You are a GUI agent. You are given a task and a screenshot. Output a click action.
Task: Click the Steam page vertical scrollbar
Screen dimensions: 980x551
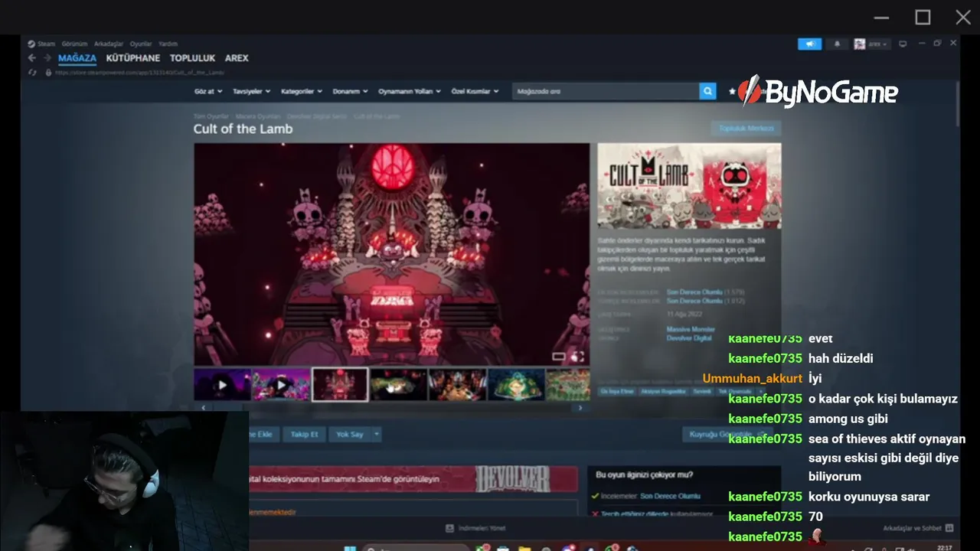pos(957,103)
